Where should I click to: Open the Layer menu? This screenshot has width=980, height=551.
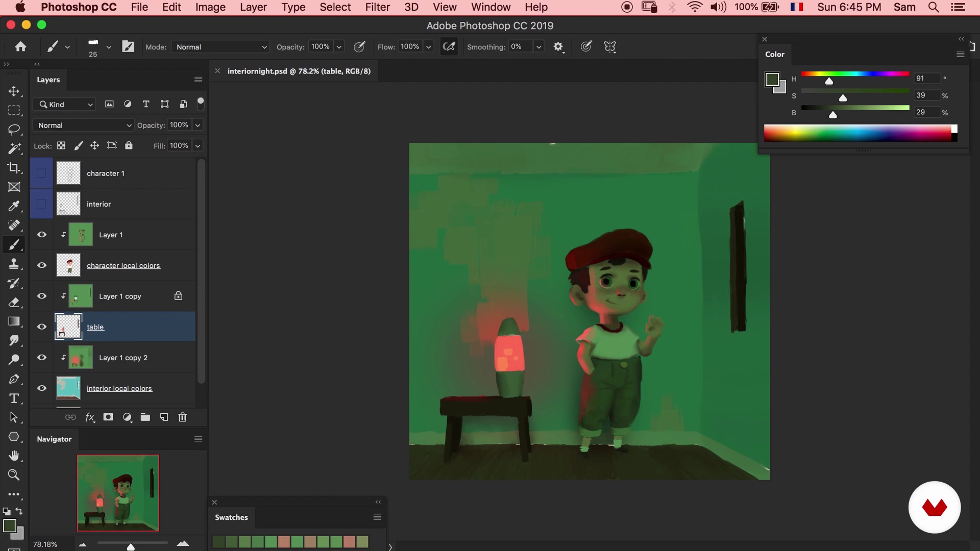253,7
